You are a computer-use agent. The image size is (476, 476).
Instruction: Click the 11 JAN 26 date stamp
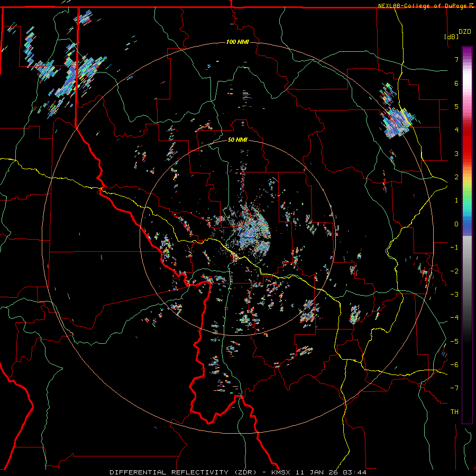[x=318, y=472]
